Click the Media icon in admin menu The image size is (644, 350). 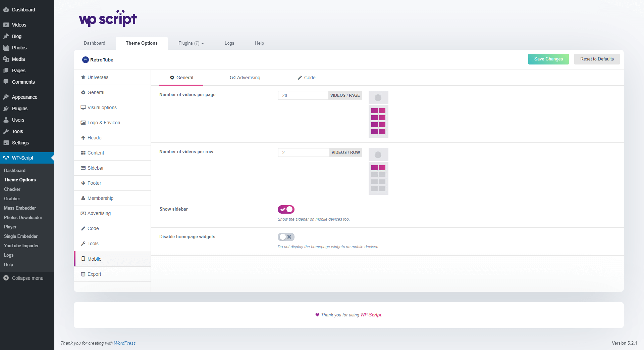(x=6, y=59)
